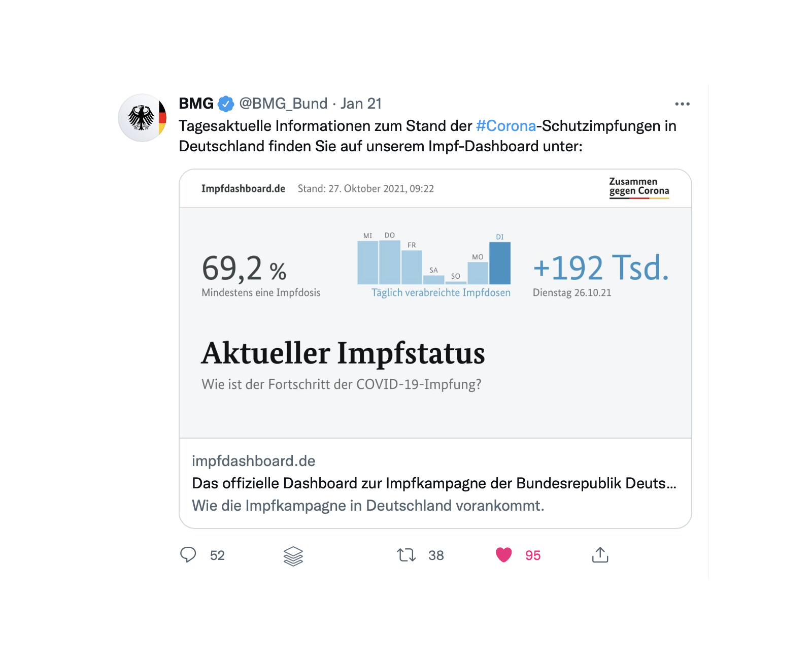The width and height of the screenshot is (812, 664).
Task: Click the reply speech bubble icon
Action: (x=188, y=555)
